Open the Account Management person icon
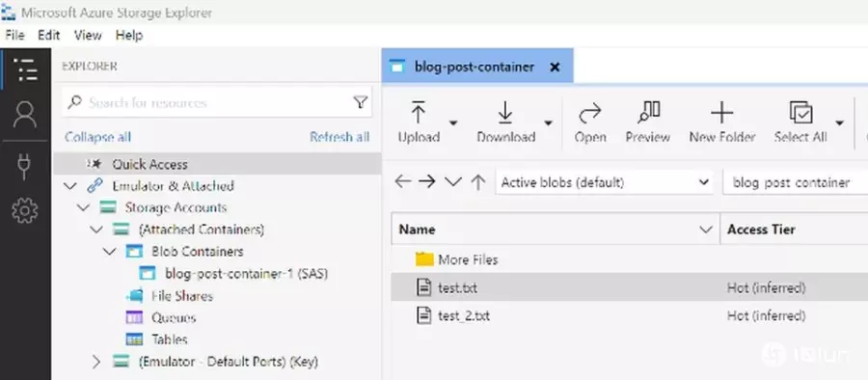 pos(25,115)
